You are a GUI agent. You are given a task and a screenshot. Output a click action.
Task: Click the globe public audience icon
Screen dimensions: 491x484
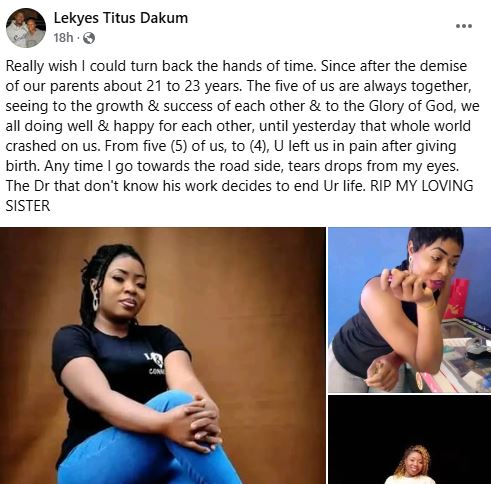tap(89, 38)
